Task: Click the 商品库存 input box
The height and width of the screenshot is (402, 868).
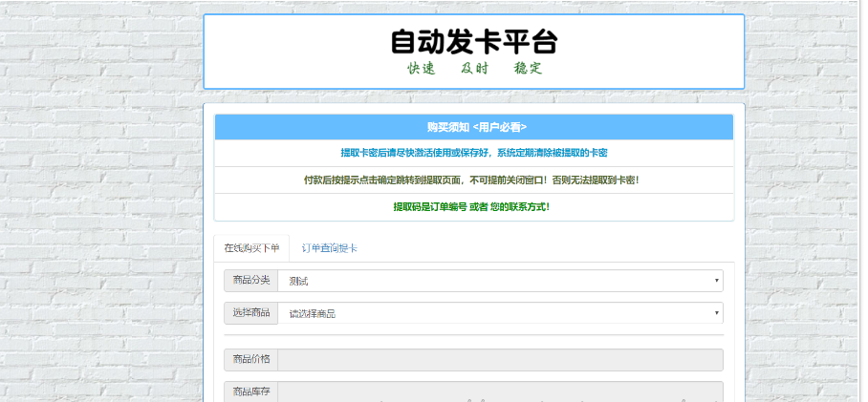Action: [500, 391]
